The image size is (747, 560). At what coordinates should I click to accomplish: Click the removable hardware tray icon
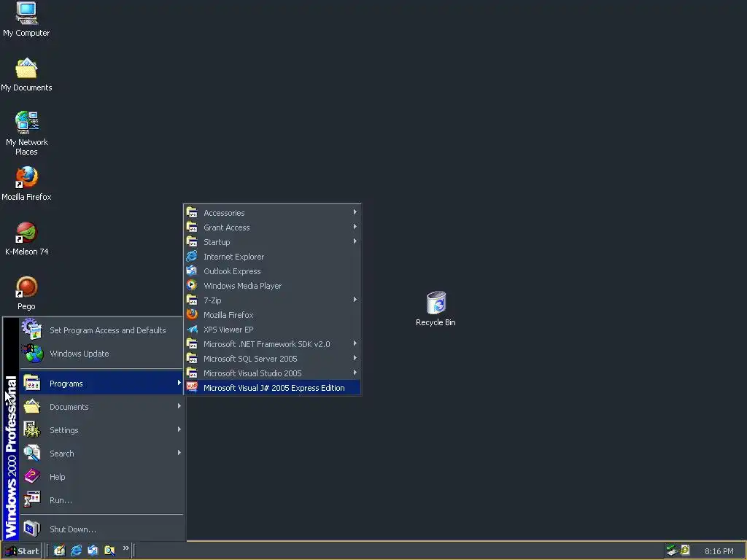672,551
